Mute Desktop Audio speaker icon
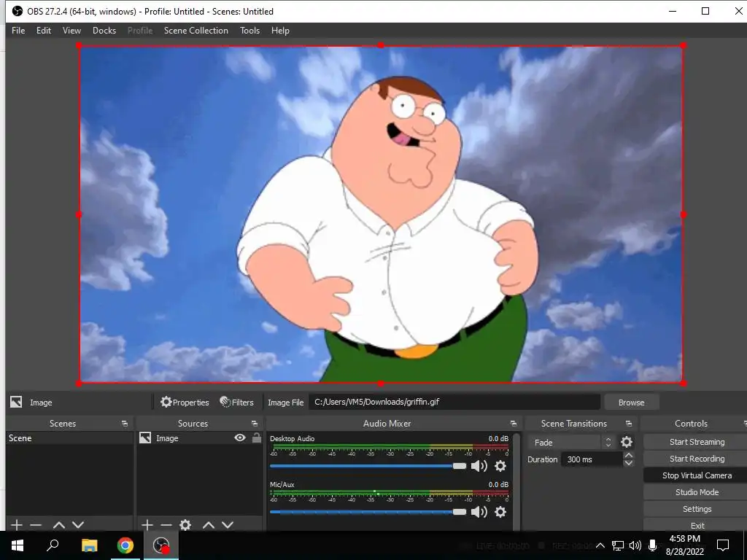This screenshot has width=747, height=560. coord(479,466)
